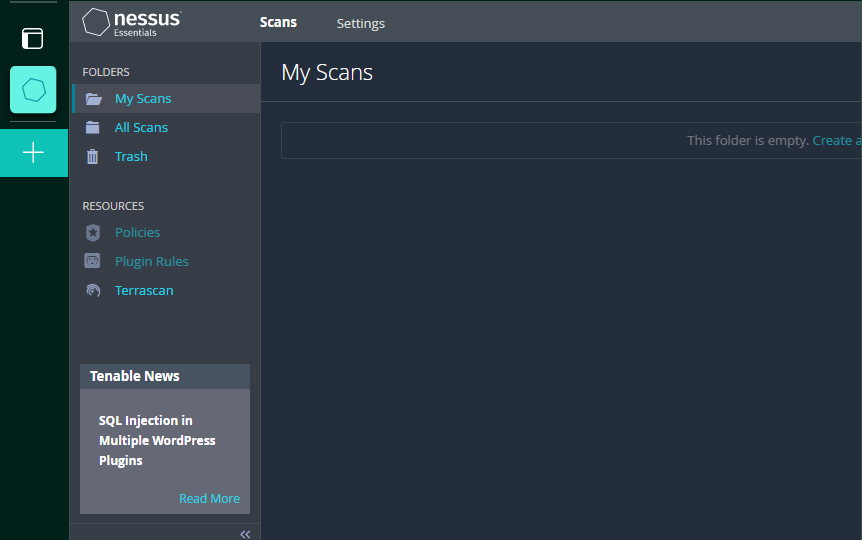Viewport: 862px width, 540px height.
Task: Click the FOLDERS section label
Action: click(106, 72)
